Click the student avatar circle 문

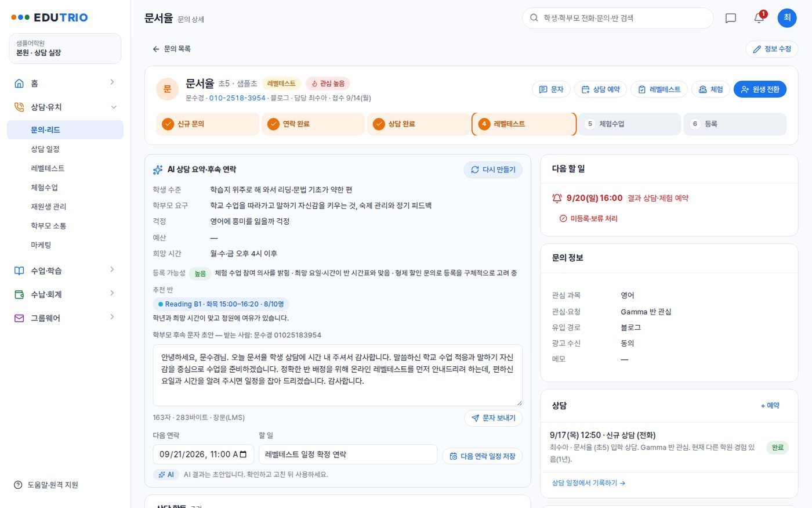(x=167, y=89)
